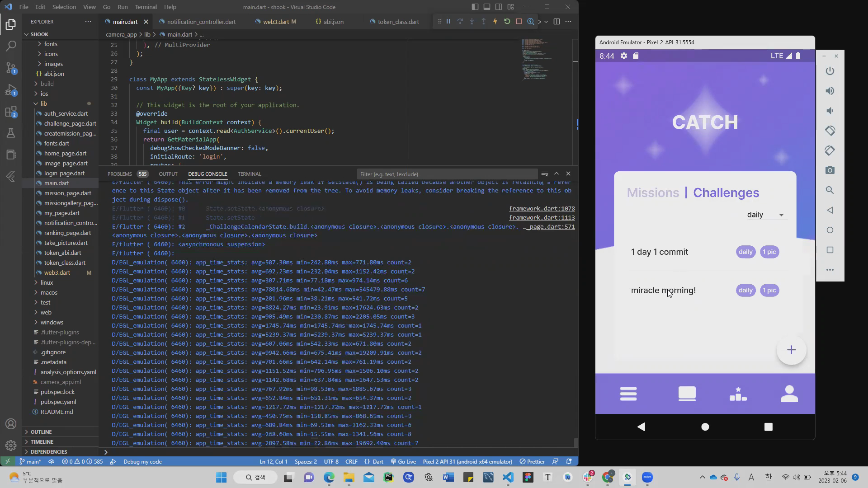This screenshot has height=488, width=868.
Task: Click main* branch in status bar
Action: pos(30,461)
